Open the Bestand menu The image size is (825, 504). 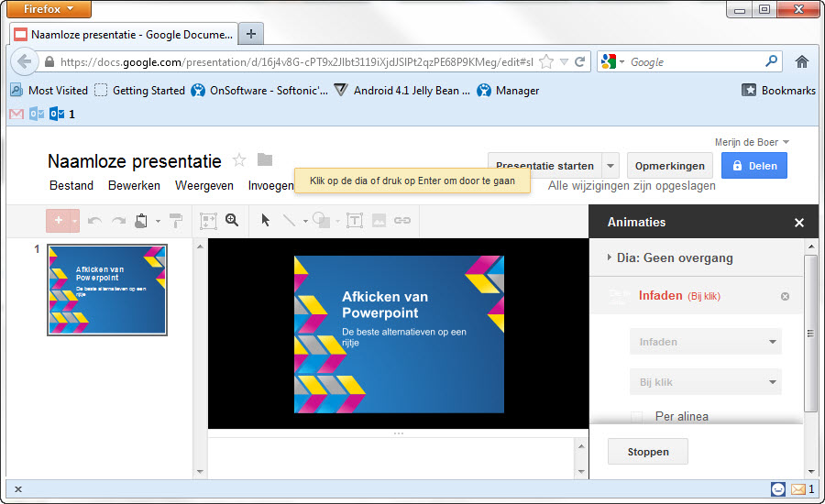(71, 185)
